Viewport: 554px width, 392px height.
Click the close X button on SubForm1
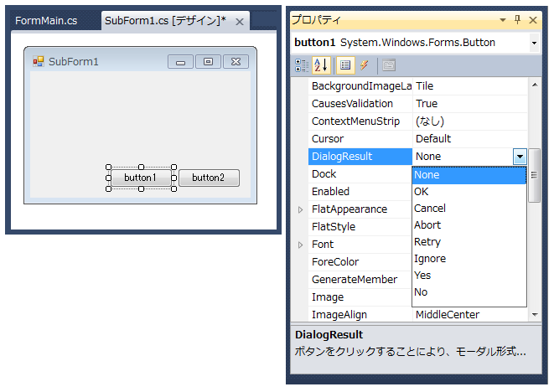(x=236, y=62)
